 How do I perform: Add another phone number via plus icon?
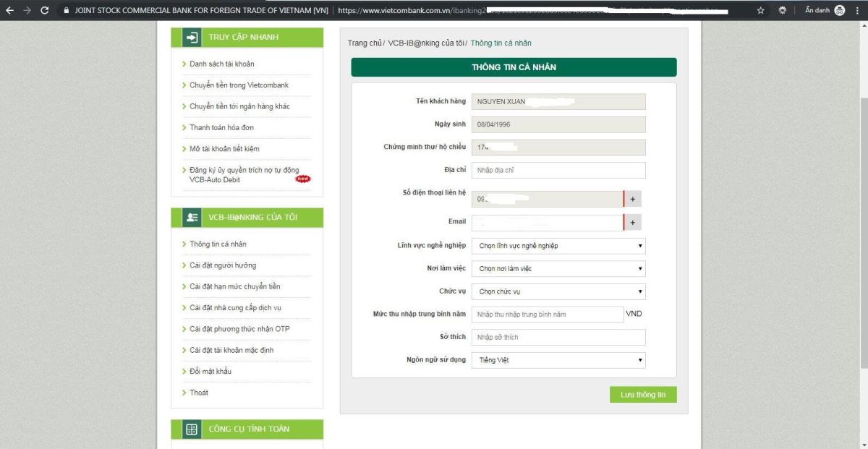[x=632, y=198]
